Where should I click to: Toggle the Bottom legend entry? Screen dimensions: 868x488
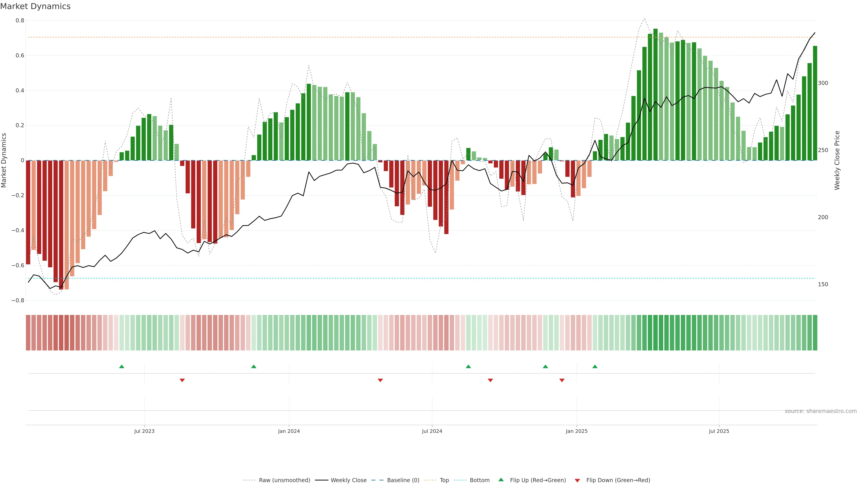(x=479, y=480)
